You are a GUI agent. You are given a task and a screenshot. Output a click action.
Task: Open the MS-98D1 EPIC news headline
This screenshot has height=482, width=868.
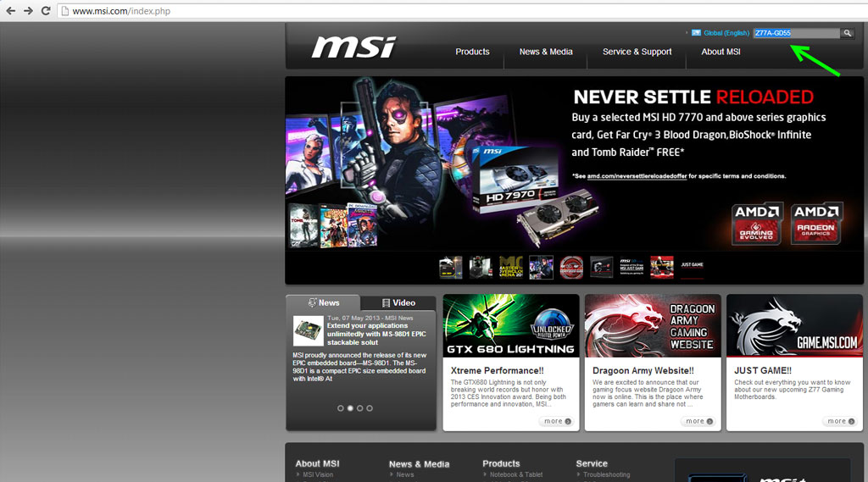(x=376, y=334)
